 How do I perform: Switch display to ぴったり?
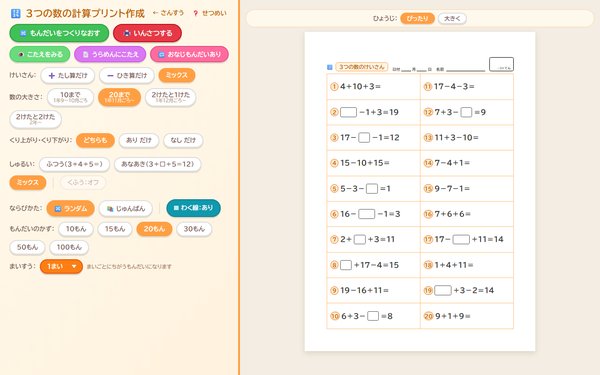[x=417, y=18]
